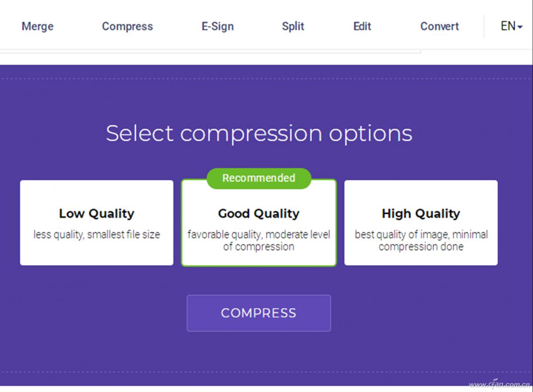Screen dimensions: 533x392
Task: Open the Edit menu item
Action: coord(362,26)
